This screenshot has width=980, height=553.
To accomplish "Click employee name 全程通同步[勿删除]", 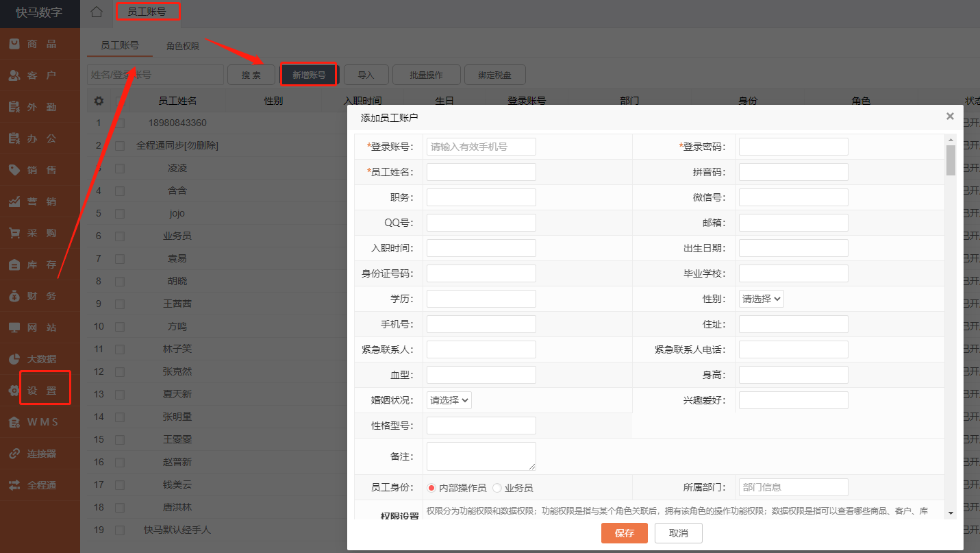I will (177, 146).
